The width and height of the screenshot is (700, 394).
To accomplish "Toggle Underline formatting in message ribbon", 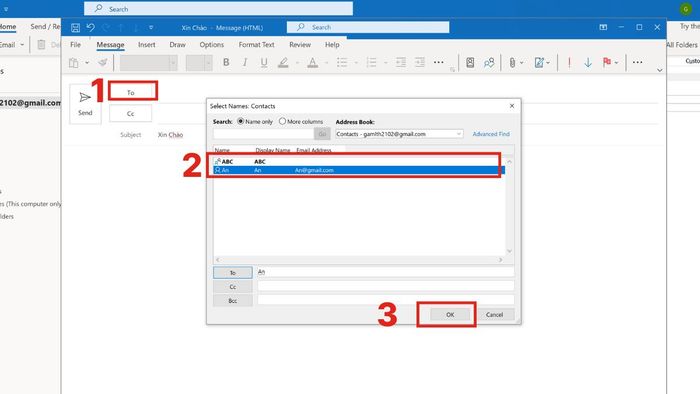I will point(264,62).
